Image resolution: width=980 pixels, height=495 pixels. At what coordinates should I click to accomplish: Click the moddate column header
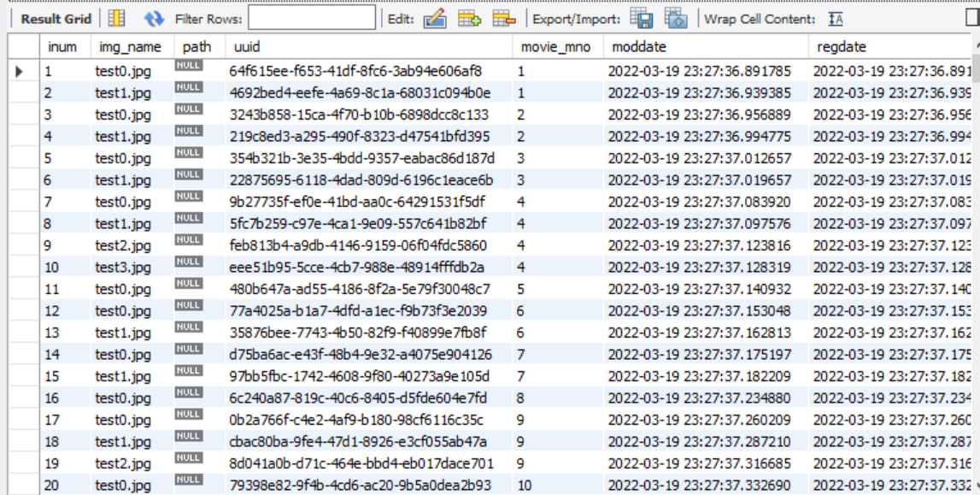(706, 47)
